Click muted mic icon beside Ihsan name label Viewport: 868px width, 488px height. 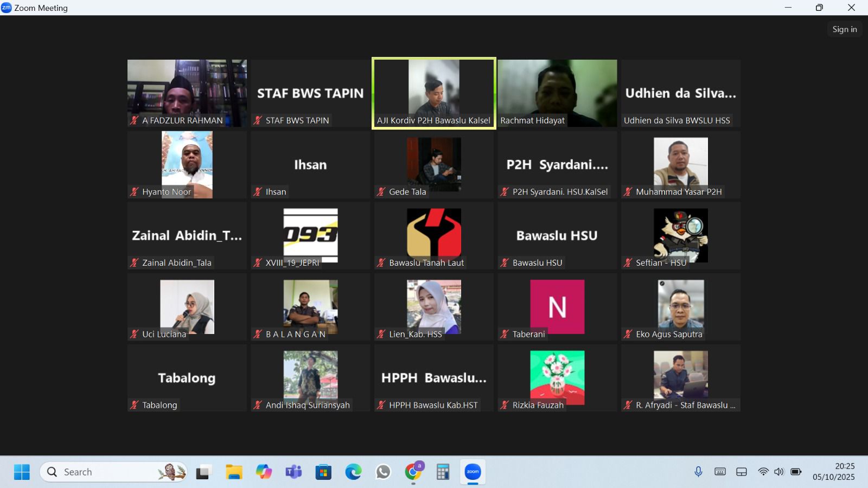tap(258, 191)
